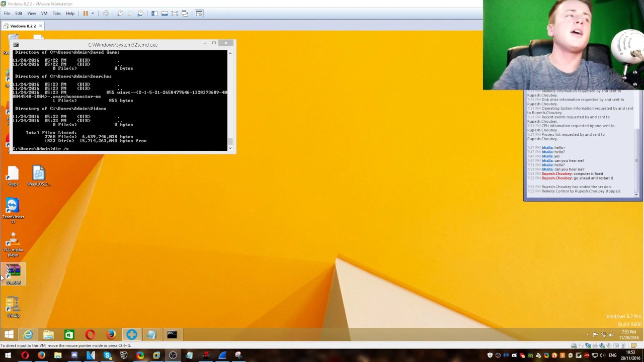Open the host volume tray icon
The image size is (644, 362).
click(603, 355)
